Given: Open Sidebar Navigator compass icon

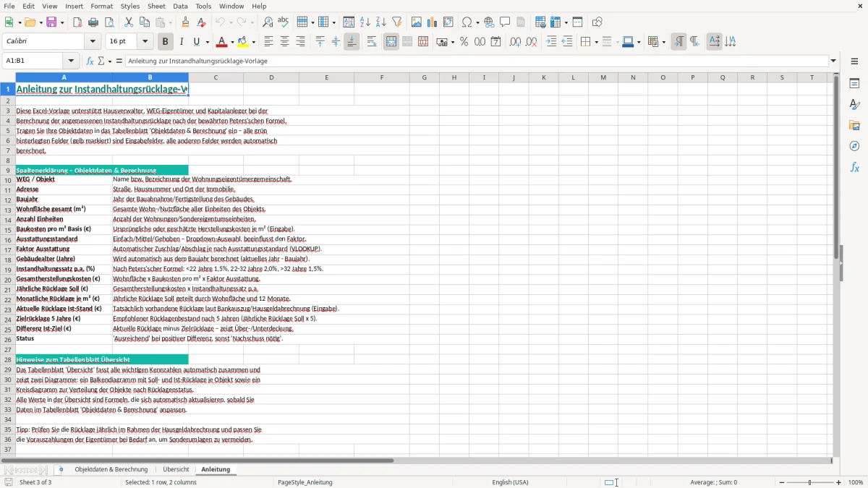Looking at the screenshot, I should tap(854, 146).
